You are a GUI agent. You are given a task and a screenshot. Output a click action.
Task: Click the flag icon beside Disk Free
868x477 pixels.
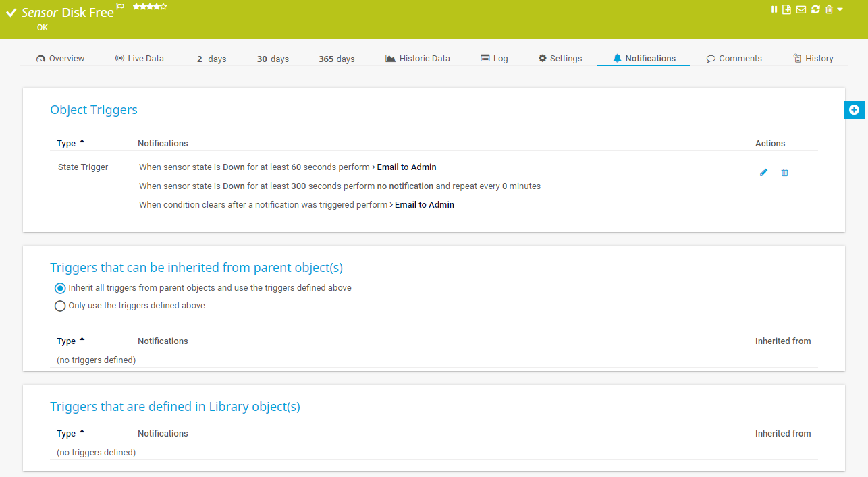click(x=120, y=7)
